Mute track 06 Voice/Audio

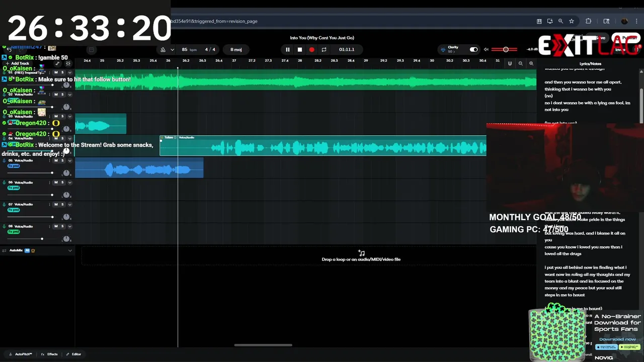pyautogui.click(x=56, y=183)
